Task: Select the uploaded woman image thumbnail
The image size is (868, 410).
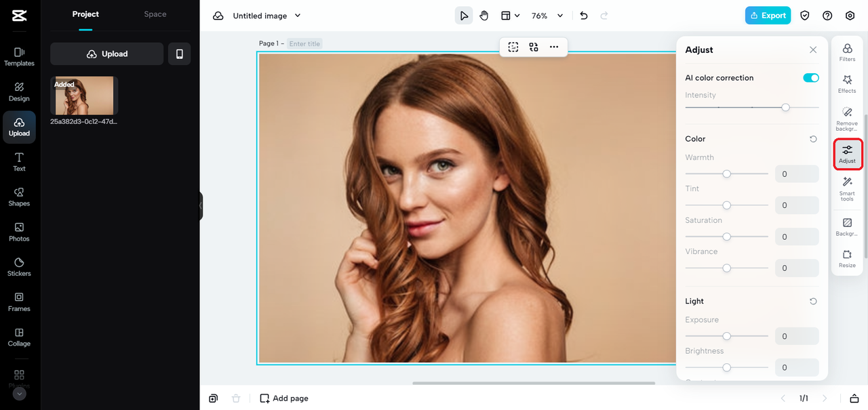Action: (84, 96)
